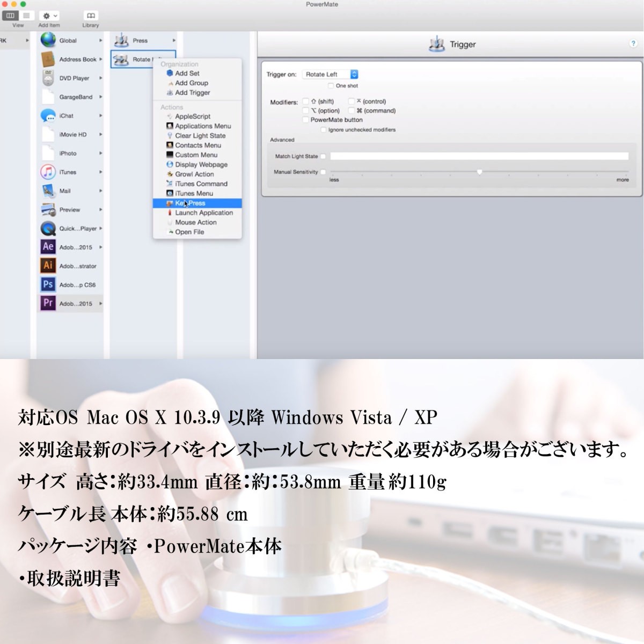This screenshot has height=644, width=644.
Task: Select the Adobe Premiere Pro icon
Action: (x=48, y=303)
